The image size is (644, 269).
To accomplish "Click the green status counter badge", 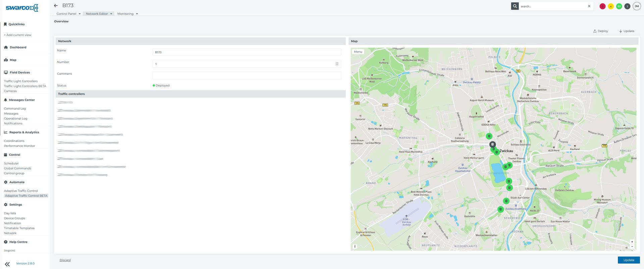I will pos(619,6).
